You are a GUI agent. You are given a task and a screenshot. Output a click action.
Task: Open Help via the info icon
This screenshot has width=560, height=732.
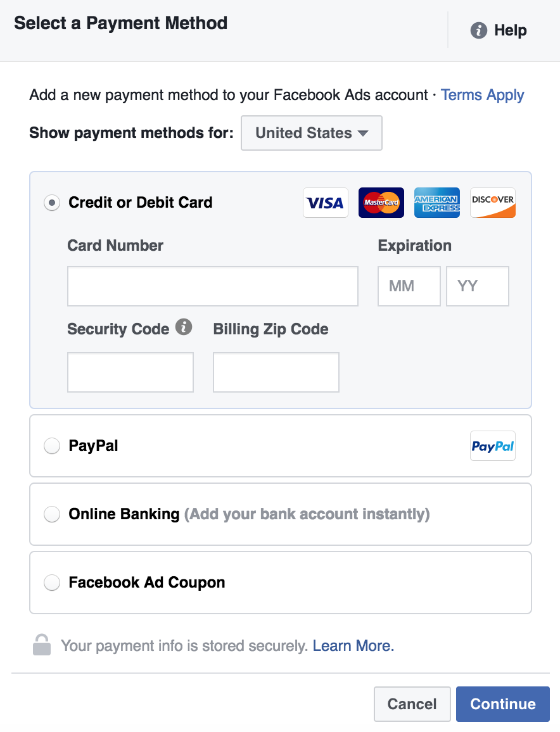(x=480, y=30)
